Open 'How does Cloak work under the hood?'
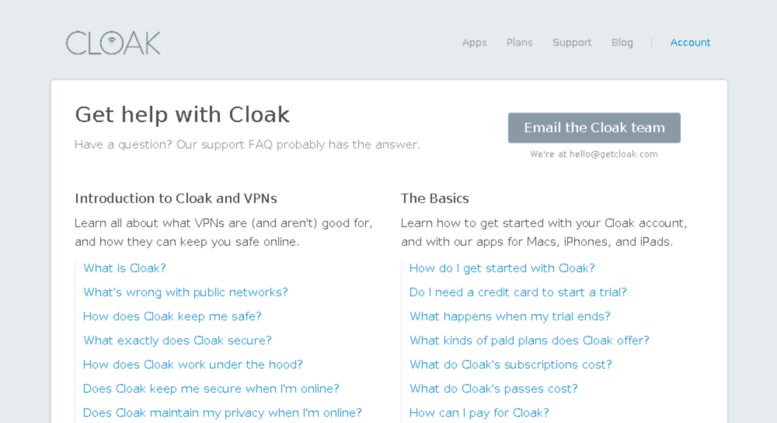777x423 pixels. tap(193, 365)
